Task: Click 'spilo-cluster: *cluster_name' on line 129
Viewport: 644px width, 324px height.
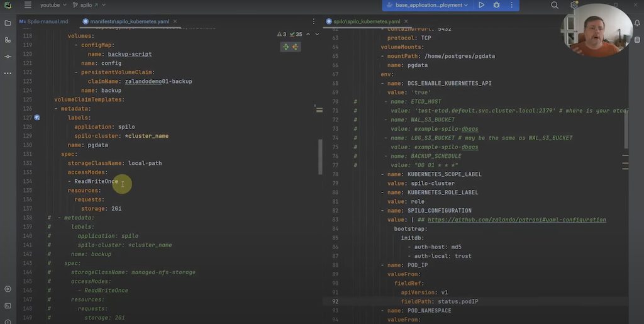Action: click(x=121, y=136)
